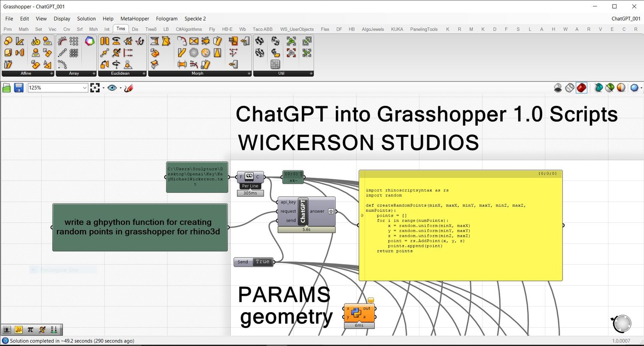Open the dropdown arrow beside blue polygon icon
Screen dimensions: 644x346
coord(641,88)
